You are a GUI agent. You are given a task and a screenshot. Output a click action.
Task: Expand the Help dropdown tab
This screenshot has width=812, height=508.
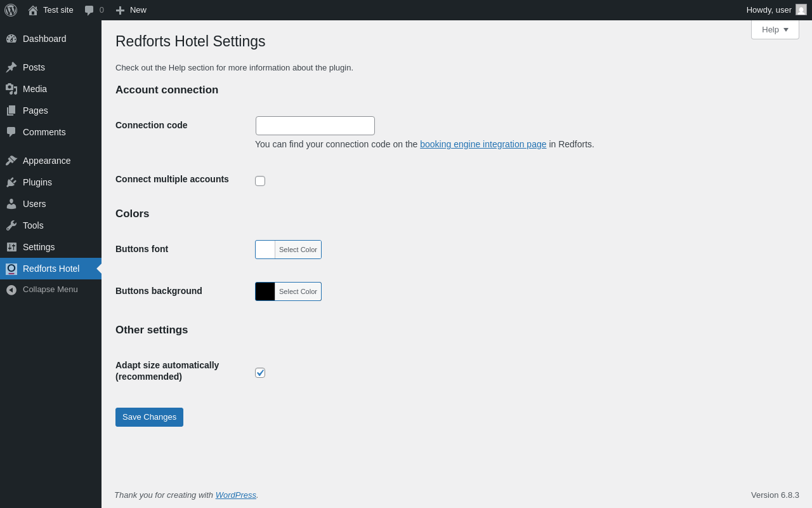coord(775,29)
